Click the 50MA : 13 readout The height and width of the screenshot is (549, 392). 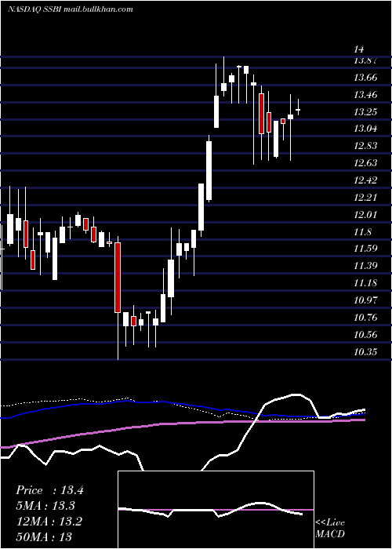pyautogui.click(x=44, y=536)
